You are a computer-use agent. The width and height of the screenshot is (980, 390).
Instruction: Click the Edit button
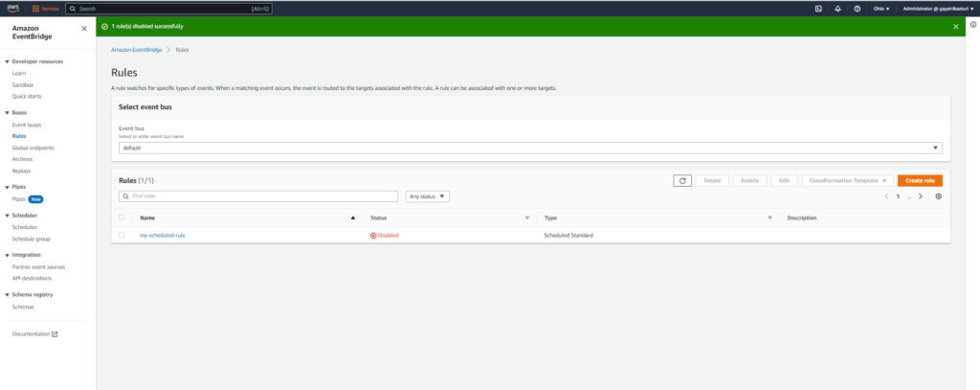(x=785, y=180)
